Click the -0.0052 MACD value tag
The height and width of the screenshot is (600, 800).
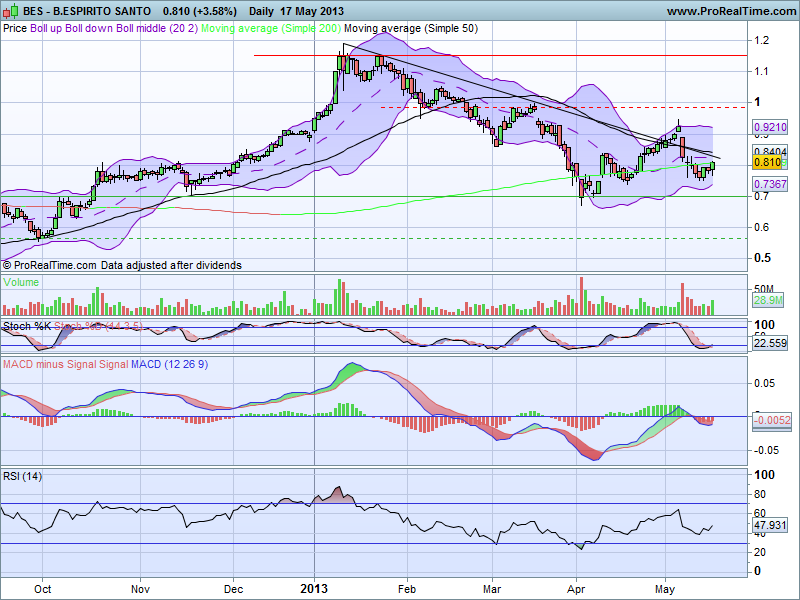tap(772, 420)
